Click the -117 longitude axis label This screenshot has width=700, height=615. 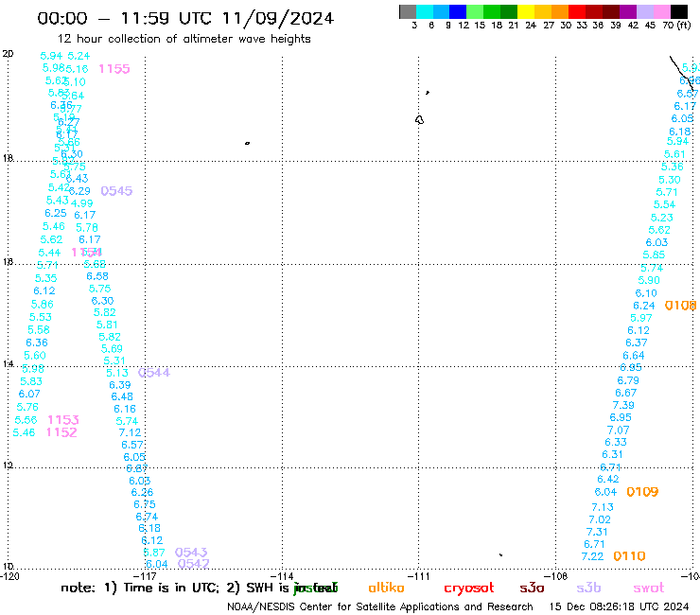click(146, 576)
